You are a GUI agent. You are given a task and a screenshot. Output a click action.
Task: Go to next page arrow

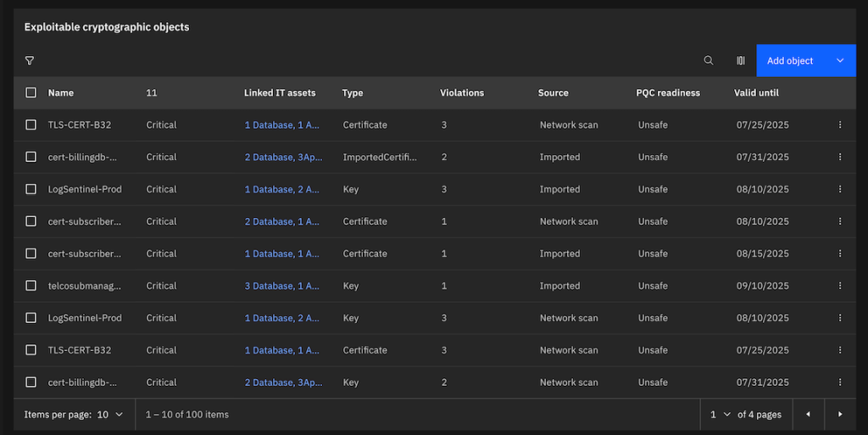pyautogui.click(x=840, y=414)
